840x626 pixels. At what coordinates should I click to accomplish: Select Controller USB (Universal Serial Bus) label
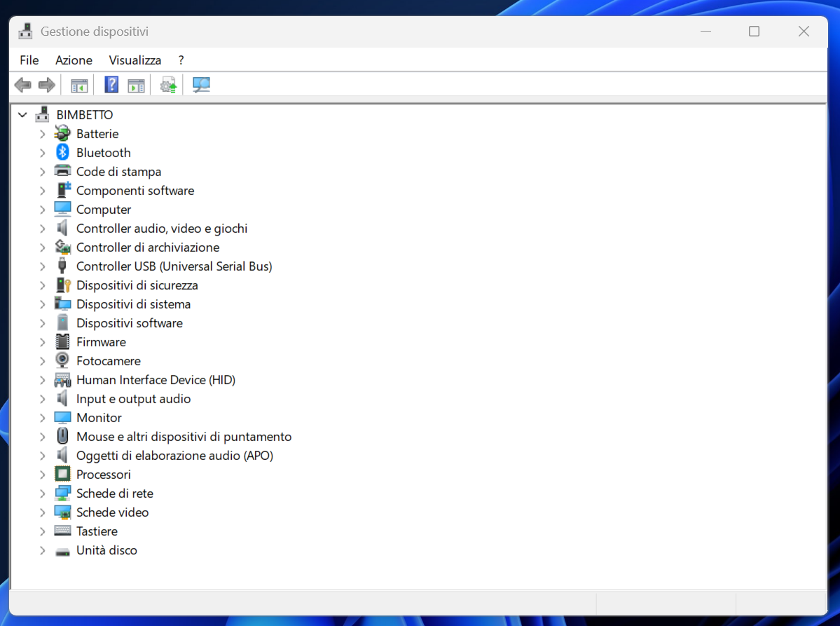174,266
